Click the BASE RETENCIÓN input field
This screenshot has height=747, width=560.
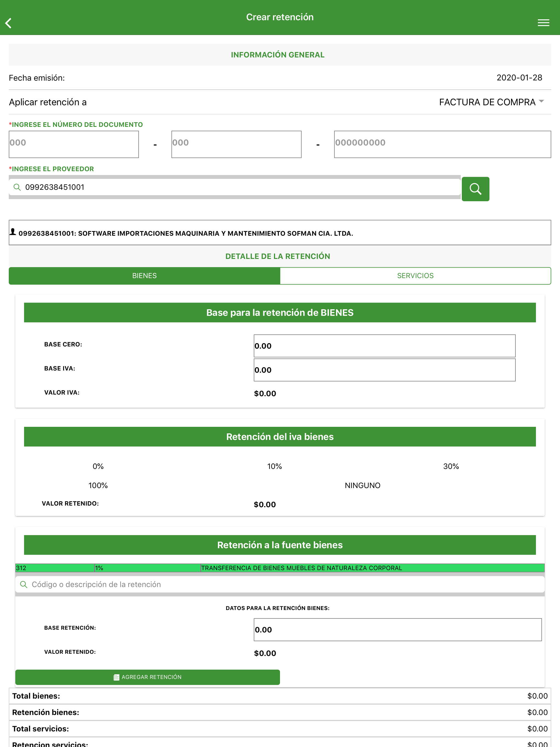pos(398,629)
